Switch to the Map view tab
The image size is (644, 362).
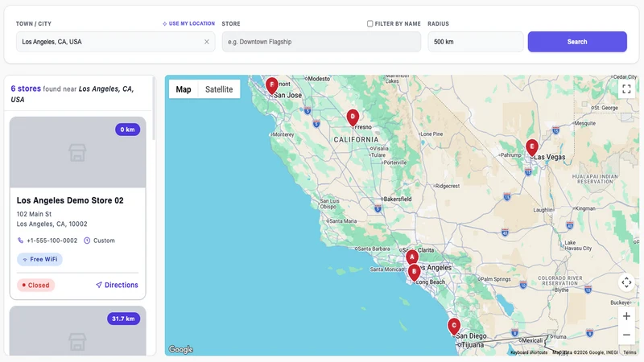(184, 89)
